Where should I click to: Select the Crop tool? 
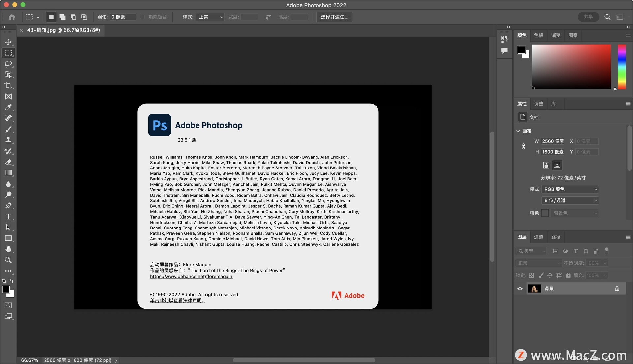pyautogui.click(x=8, y=85)
